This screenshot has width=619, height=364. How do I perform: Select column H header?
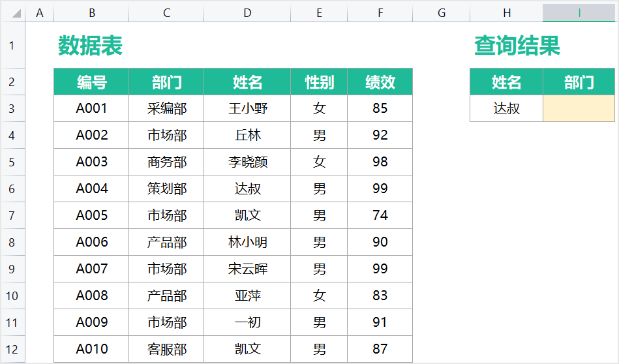507,13
